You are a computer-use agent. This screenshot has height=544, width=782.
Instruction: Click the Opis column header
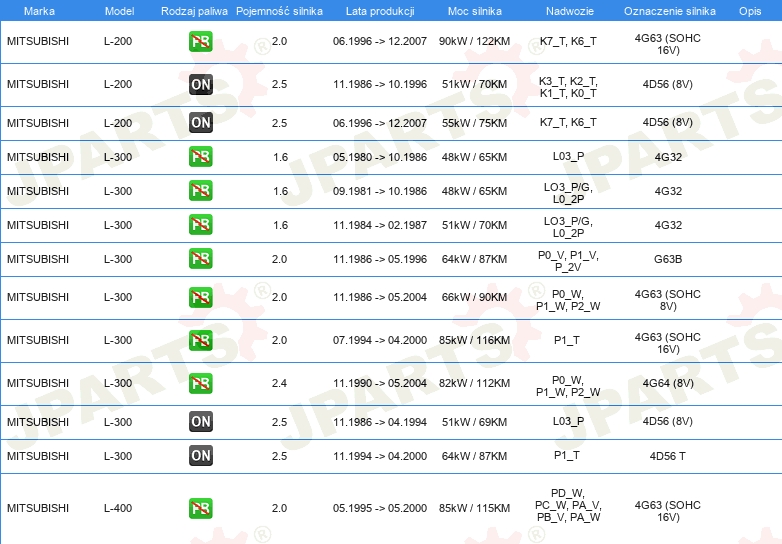point(750,11)
